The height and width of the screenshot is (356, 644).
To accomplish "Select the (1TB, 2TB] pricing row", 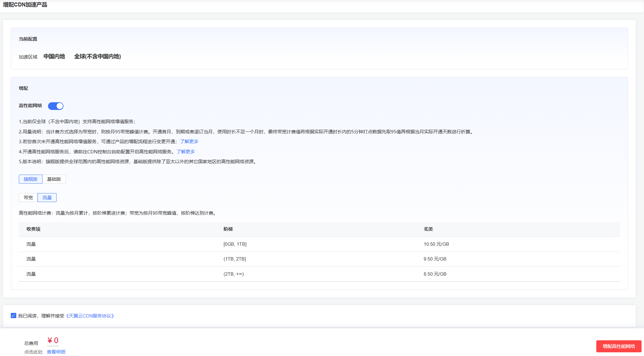I will (x=235, y=259).
